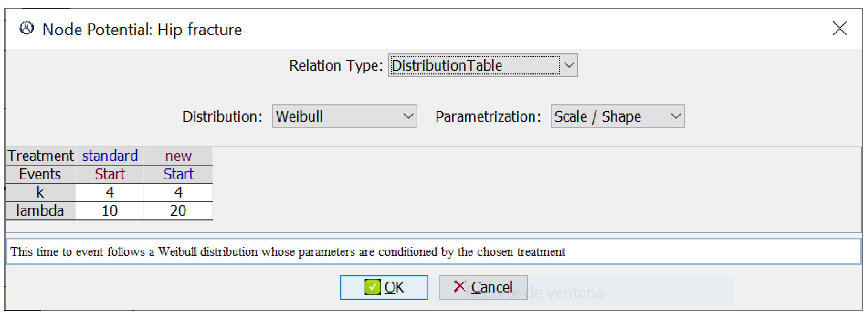868x319 pixels.
Task: Select the k value cell for standard treatment
Action: click(110, 192)
